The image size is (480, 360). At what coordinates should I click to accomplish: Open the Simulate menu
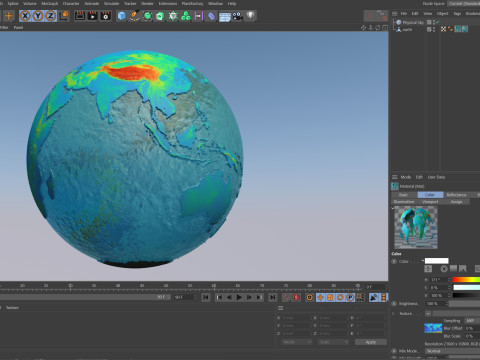pos(111,3)
